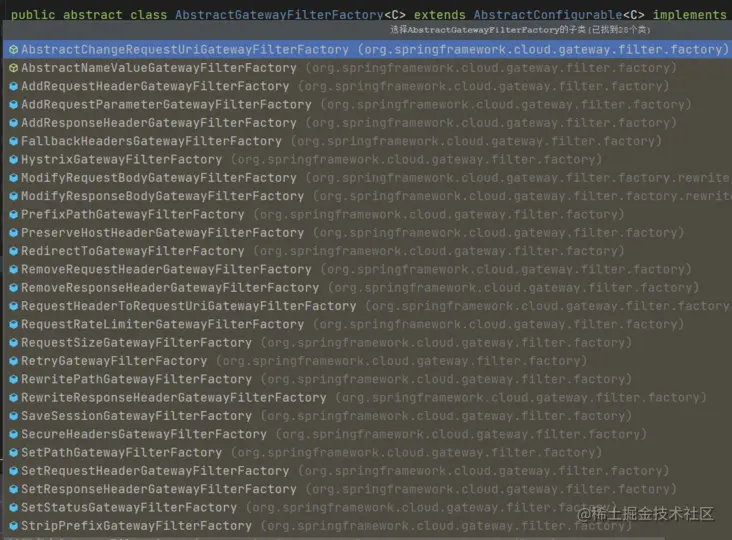Select FallbackHeadersGatewayFilterFactory row
This screenshot has height=540, width=732.
[x=367, y=141]
